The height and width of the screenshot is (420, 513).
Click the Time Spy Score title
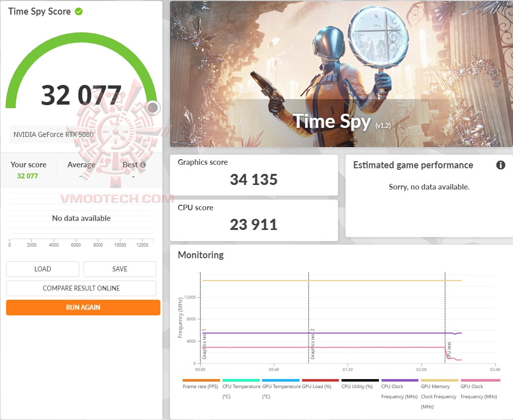point(39,12)
